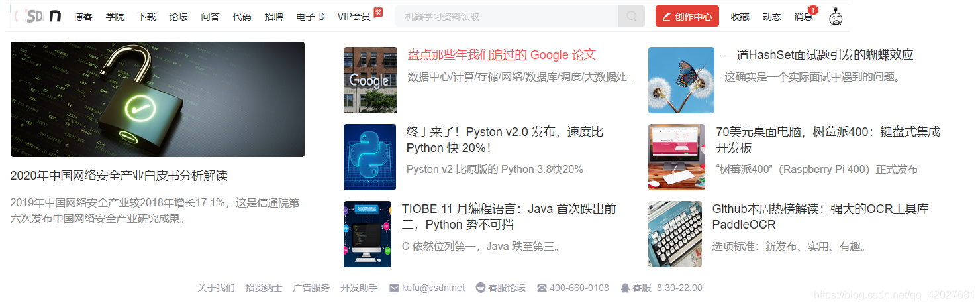Click the butterfly dandelion thumbnail

point(681,80)
